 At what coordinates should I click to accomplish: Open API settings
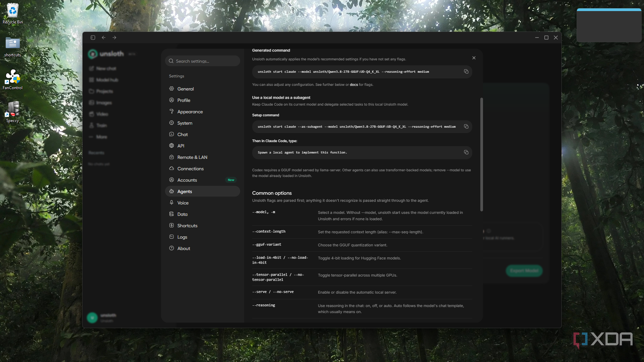[203, 146]
